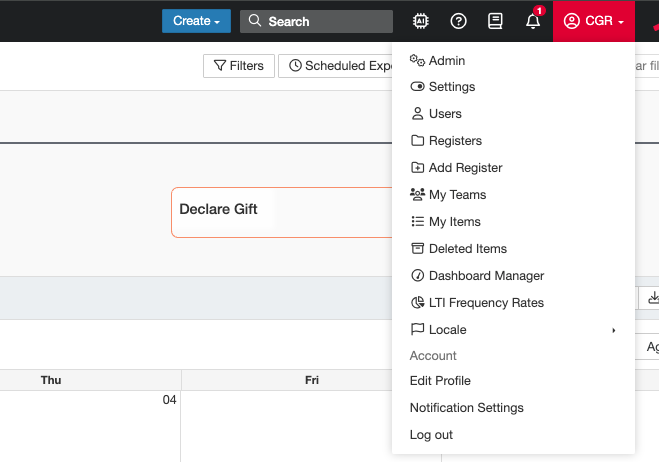
Task: Open Settings from the menu
Action: (513, 87)
